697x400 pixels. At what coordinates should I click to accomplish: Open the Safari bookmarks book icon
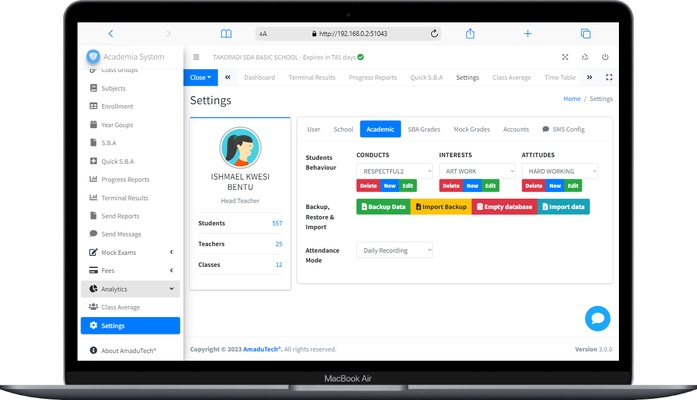pos(226,33)
